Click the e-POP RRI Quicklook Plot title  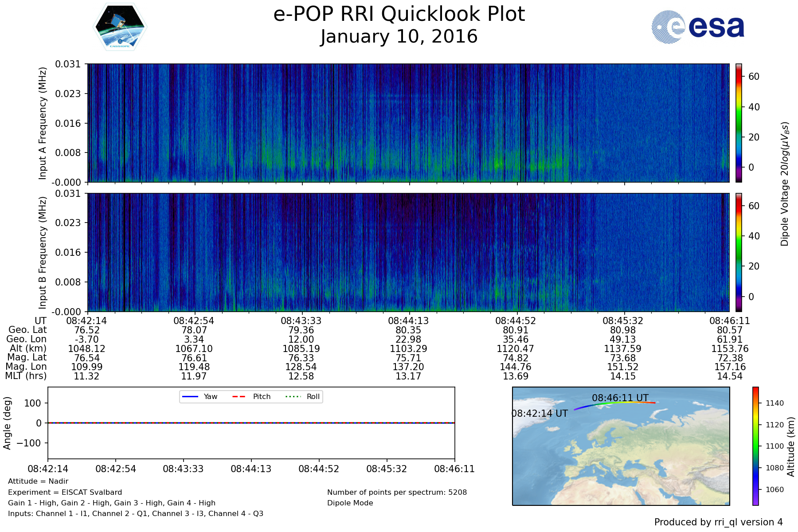tap(399, 14)
